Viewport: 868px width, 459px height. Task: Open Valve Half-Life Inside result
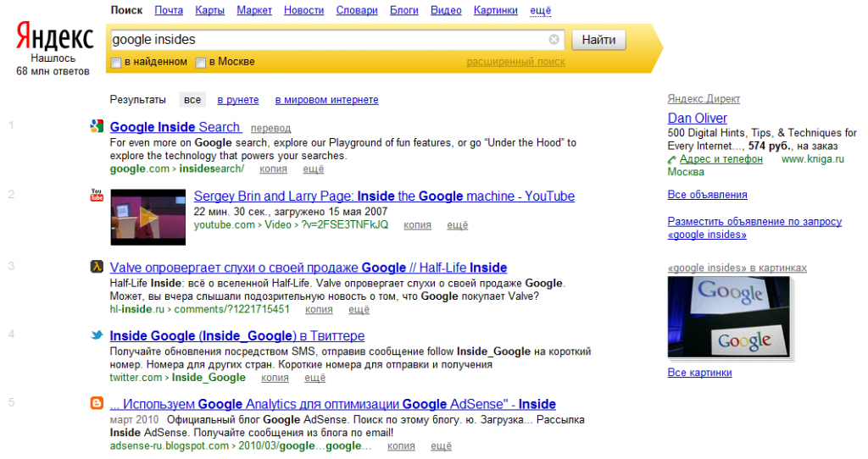(x=309, y=268)
